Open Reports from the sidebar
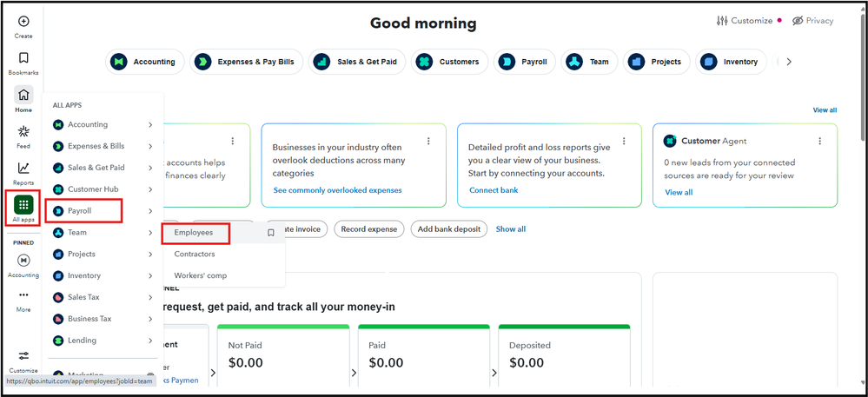This screenshot has height=397, width=868. [23, 169]
